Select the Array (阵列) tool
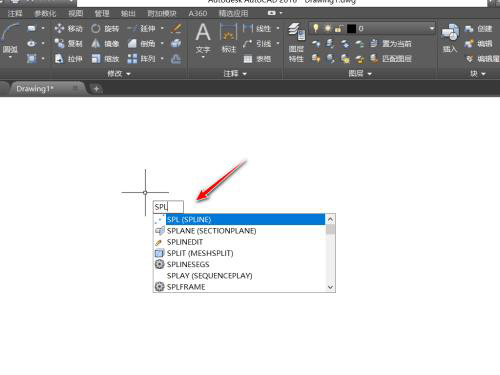Screen dimensions: 500x375 point(141,59)
